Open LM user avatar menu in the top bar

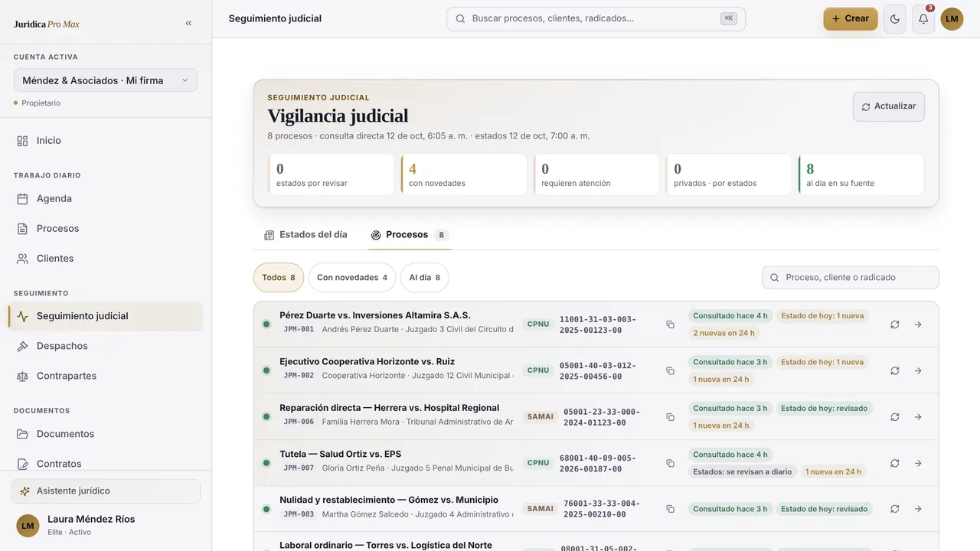[952, 19]
